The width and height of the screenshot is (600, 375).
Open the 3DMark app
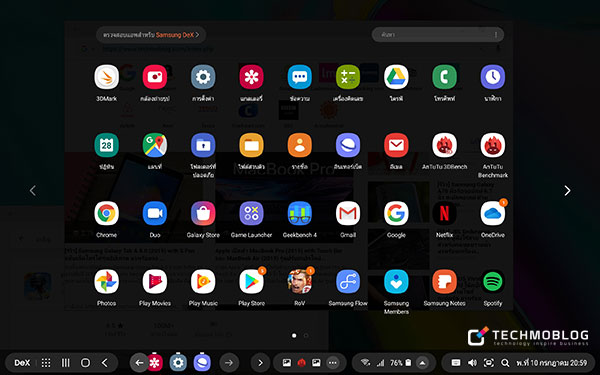pos(106,77)
